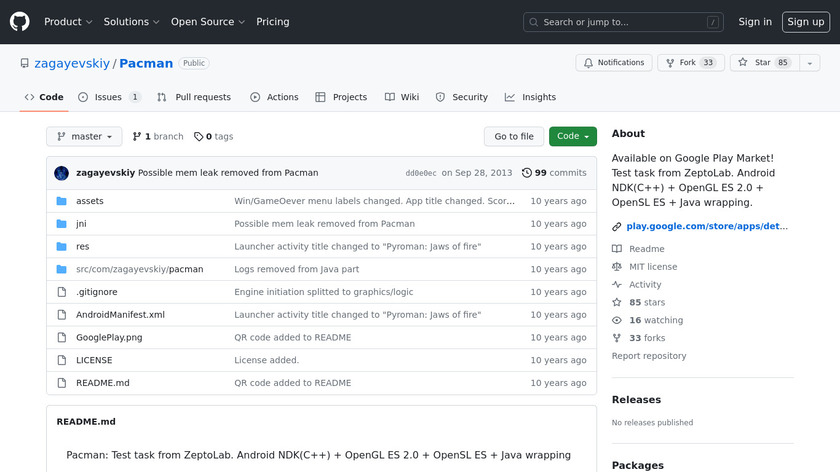Toggle notifications for this repository
Screen dimensions: 840x472
611,63
